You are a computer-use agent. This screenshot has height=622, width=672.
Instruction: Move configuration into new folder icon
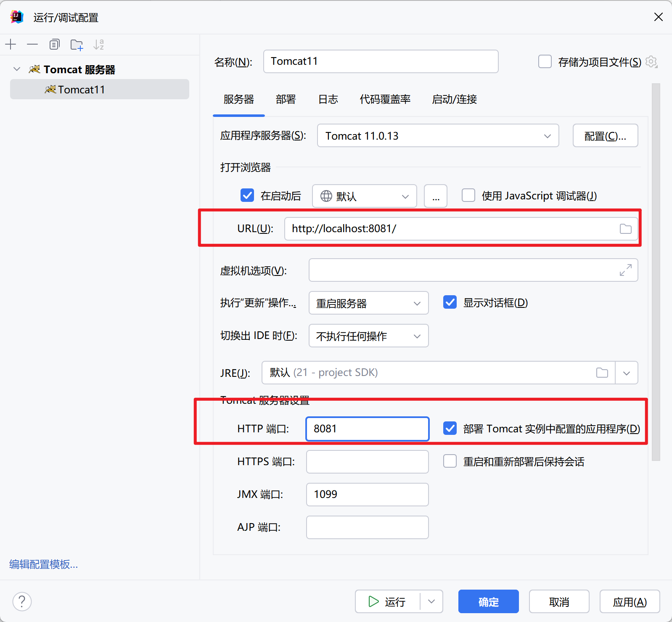[77, 44]
